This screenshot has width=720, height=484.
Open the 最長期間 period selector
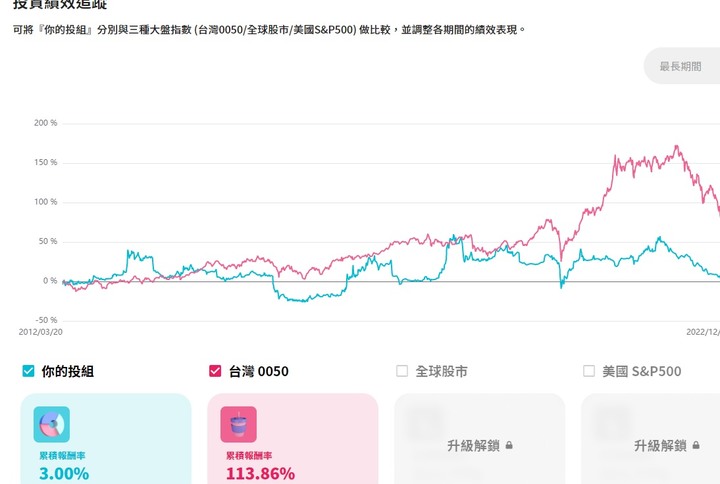682,66
